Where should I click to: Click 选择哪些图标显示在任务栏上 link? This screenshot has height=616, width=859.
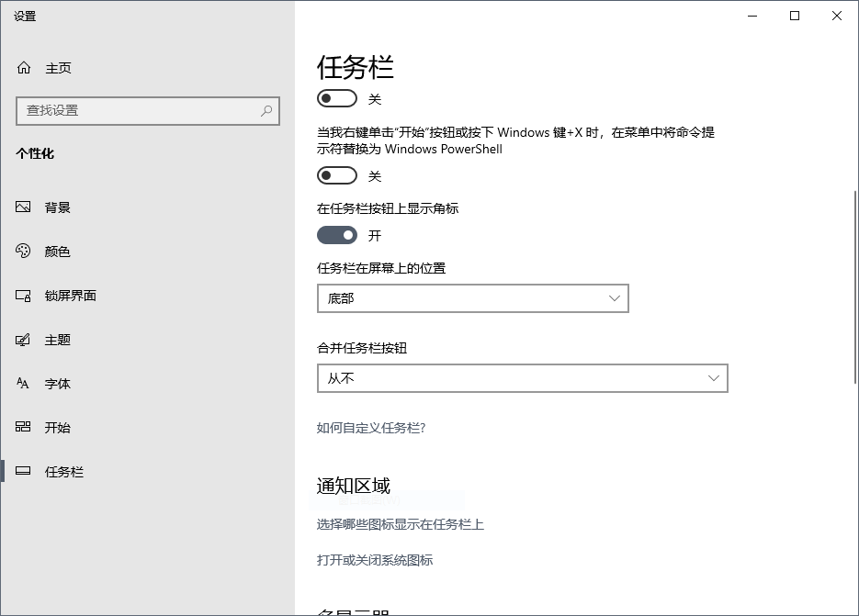pos(400,524)
